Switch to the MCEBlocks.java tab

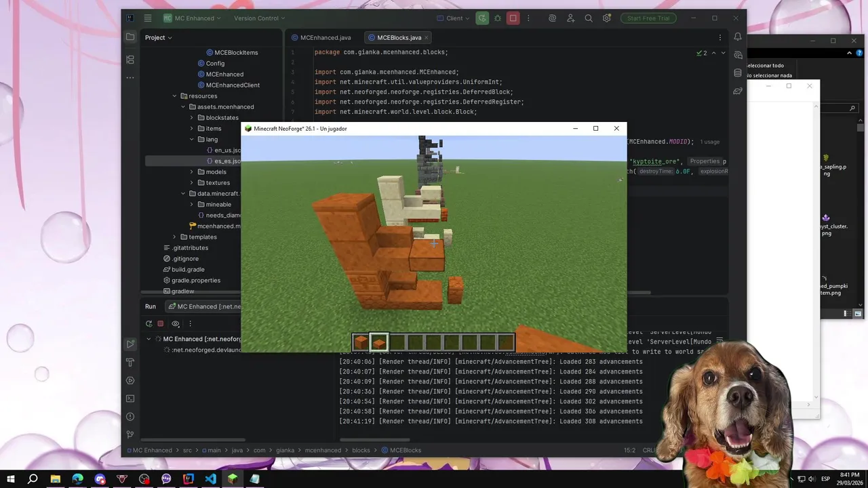pos(399,37)
